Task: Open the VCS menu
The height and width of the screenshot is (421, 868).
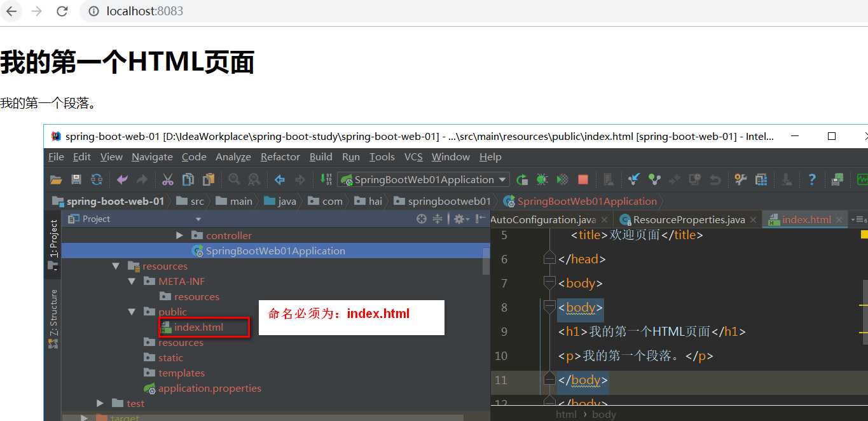Action: 413,156
